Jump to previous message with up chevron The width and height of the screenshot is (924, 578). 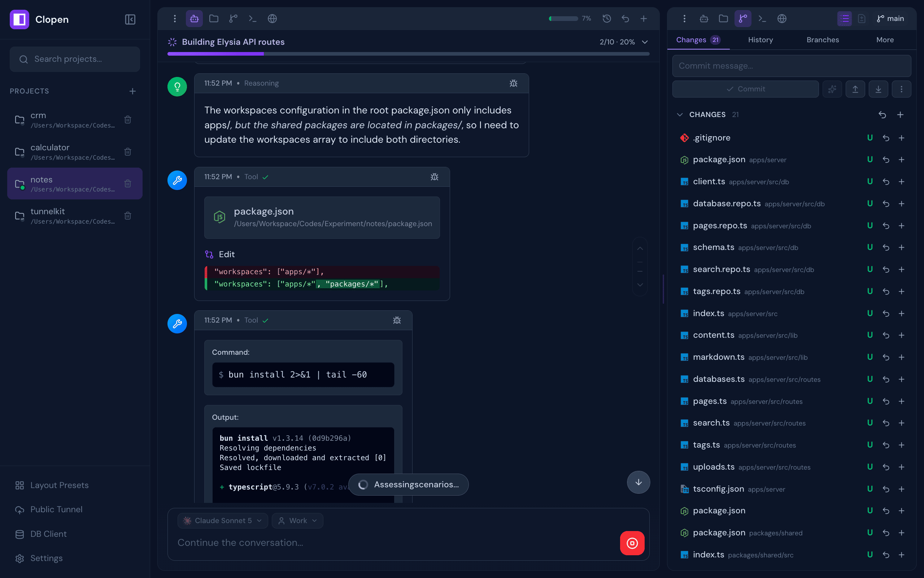pyautogui.click(x=640, y=249)
